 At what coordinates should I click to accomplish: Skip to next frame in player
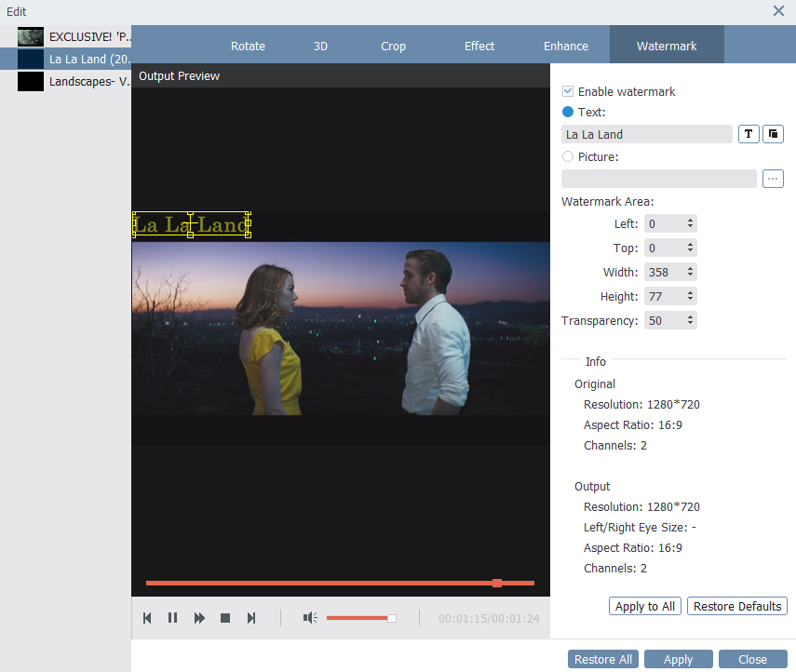tap(251, 618)
